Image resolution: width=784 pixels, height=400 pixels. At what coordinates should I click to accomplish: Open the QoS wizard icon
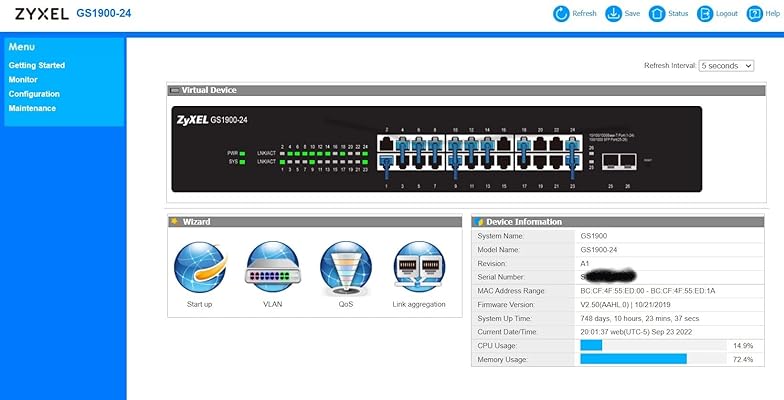[345, 267]
